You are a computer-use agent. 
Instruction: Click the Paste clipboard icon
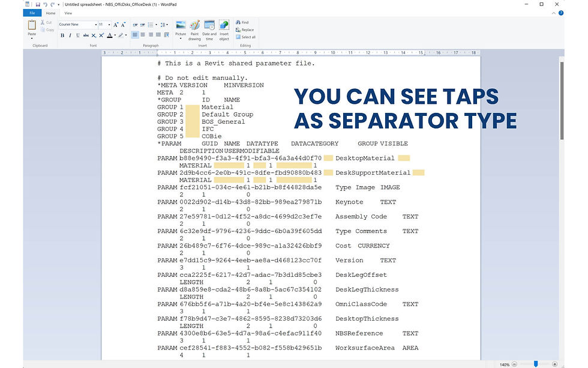[x=32, y=25]
